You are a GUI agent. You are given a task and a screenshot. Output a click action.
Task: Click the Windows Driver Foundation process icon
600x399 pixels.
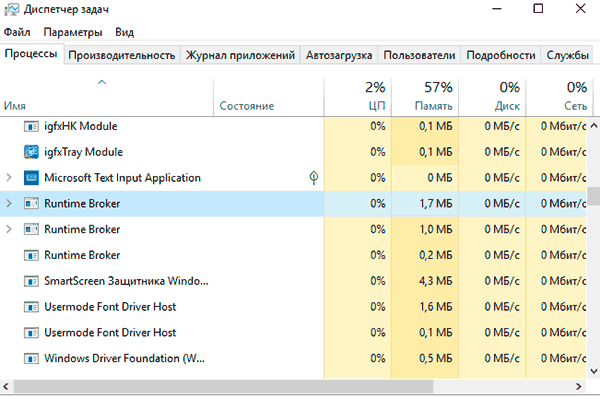[x=31, y=358]
